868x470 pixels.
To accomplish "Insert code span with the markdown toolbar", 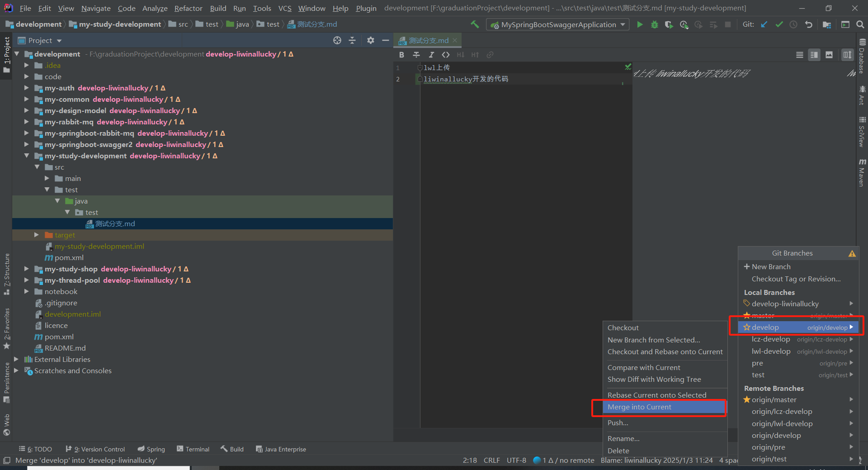I will [x=446, y=55].
